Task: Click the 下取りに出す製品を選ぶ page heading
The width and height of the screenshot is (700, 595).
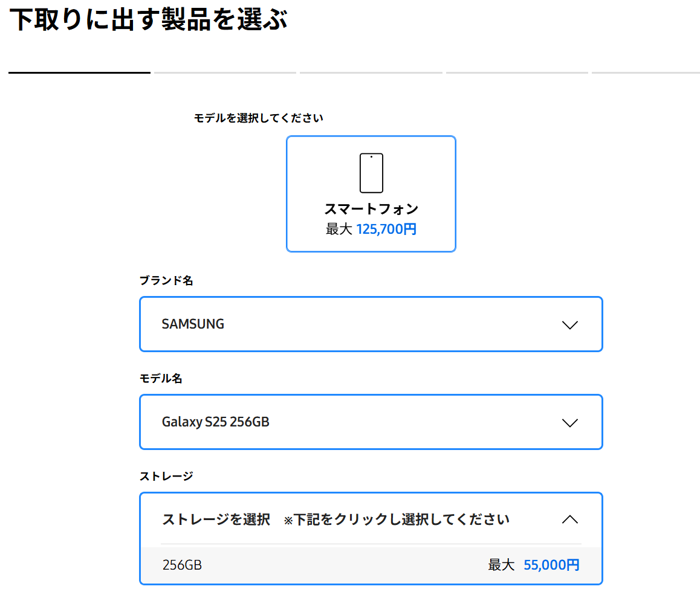Action: tap(148, 20)
